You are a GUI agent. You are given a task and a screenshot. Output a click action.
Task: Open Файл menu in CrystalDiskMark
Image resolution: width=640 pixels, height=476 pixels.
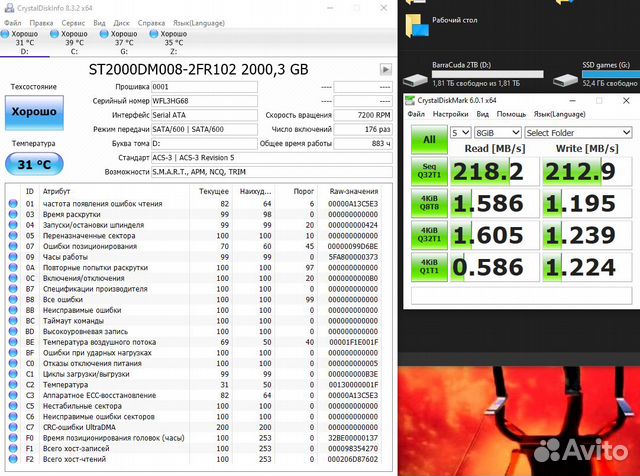coord(416,114)
